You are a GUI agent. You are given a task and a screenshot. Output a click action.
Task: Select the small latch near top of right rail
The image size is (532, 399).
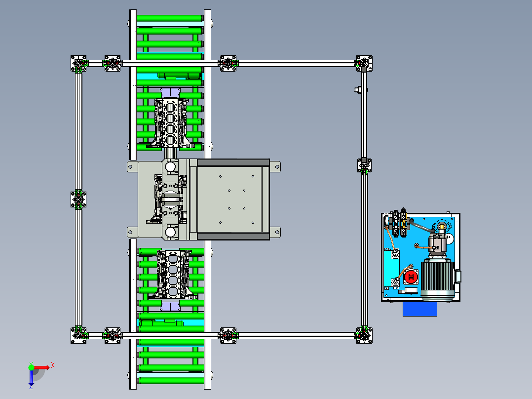pyautogui.click(x=359, y=90)
